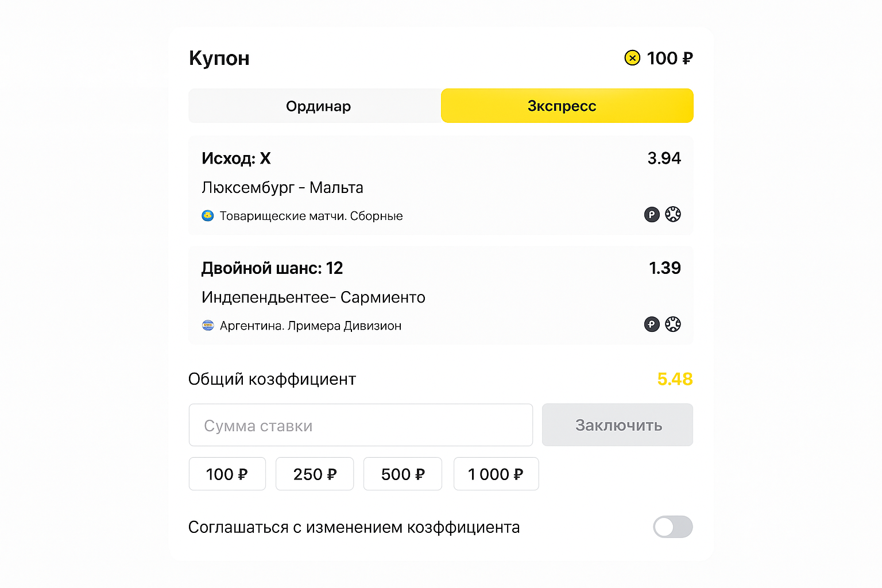The image size is (882, 588).
Task: Select the 1 000 ₽ quick stake
Action: [x=496, y=474]
